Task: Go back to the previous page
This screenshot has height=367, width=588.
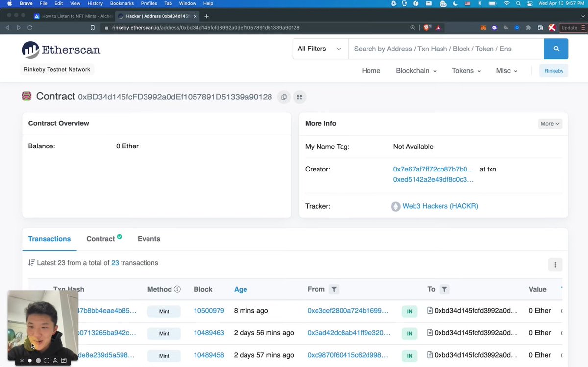Action: [x=7, y=28]
